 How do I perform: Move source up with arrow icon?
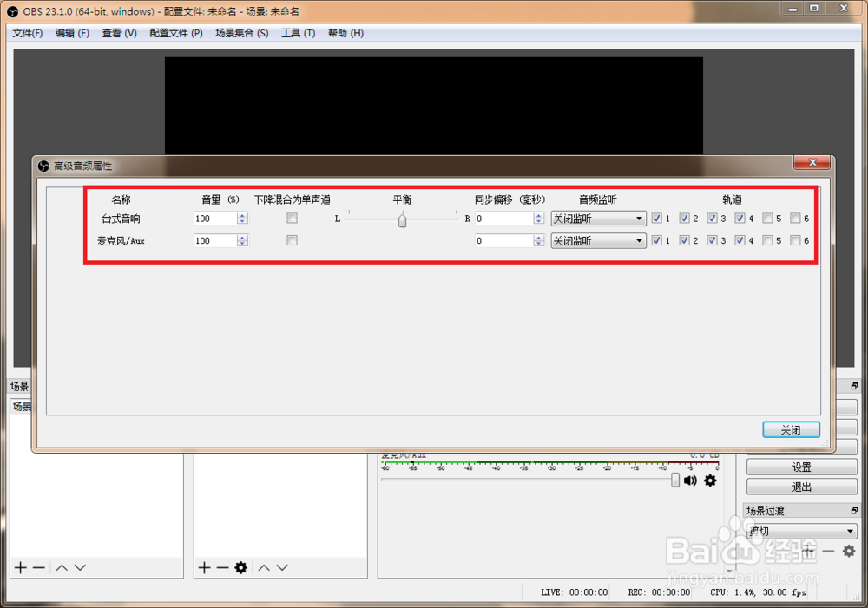point(264,567)
